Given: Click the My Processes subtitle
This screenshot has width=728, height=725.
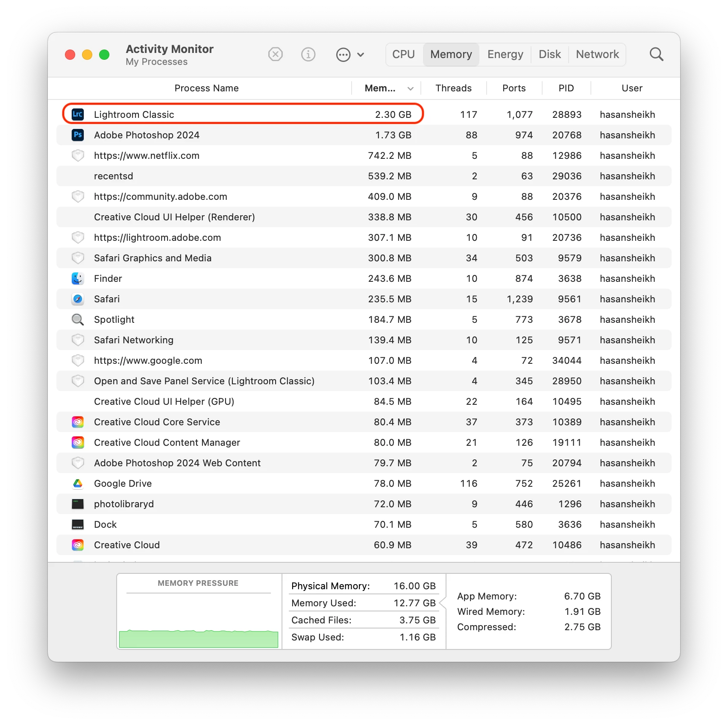Looking at the screenshot, I should coord(156,62).
